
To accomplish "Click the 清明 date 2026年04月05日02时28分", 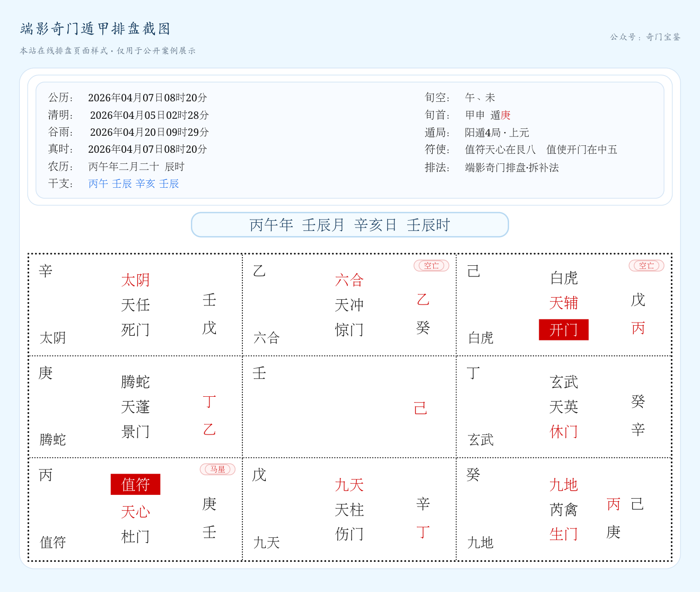I will 149,115.
